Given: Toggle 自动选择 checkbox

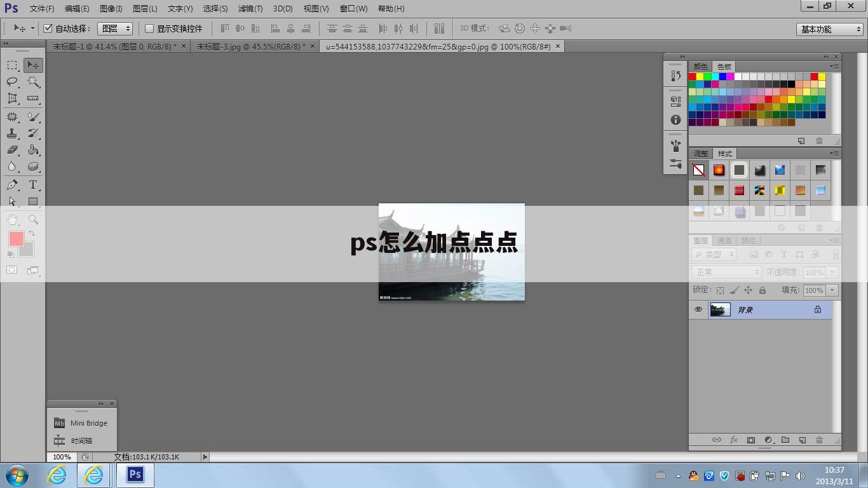Looking at the screenshot, I should click(48, 29).
